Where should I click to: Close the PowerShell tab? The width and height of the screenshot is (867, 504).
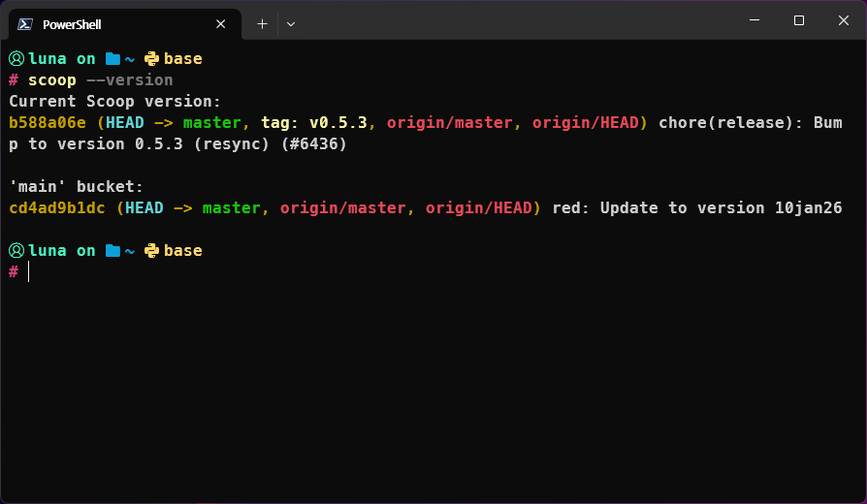(x=220, y=24)
